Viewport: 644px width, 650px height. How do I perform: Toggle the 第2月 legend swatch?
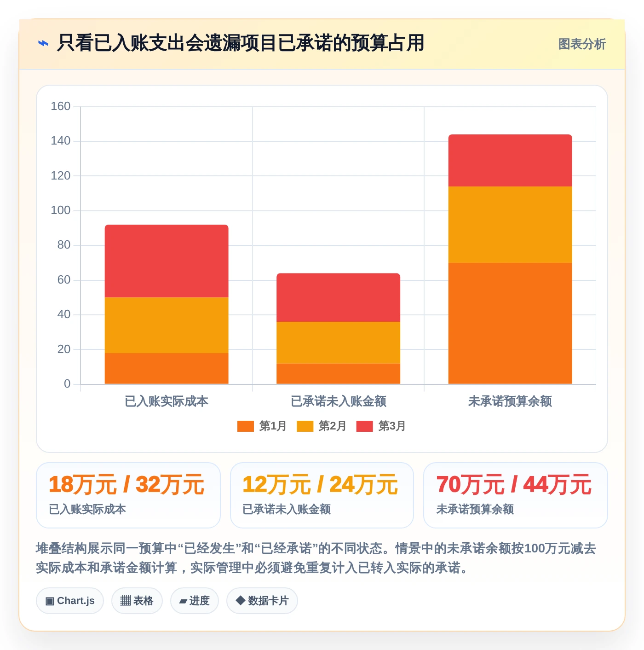pos(305,426)
